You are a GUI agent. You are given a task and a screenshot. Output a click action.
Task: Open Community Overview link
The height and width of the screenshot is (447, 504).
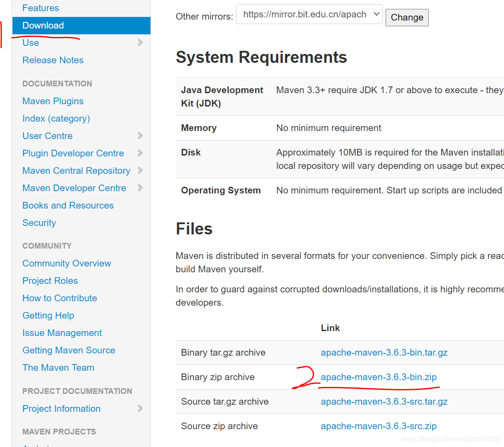tap(66, 263)
